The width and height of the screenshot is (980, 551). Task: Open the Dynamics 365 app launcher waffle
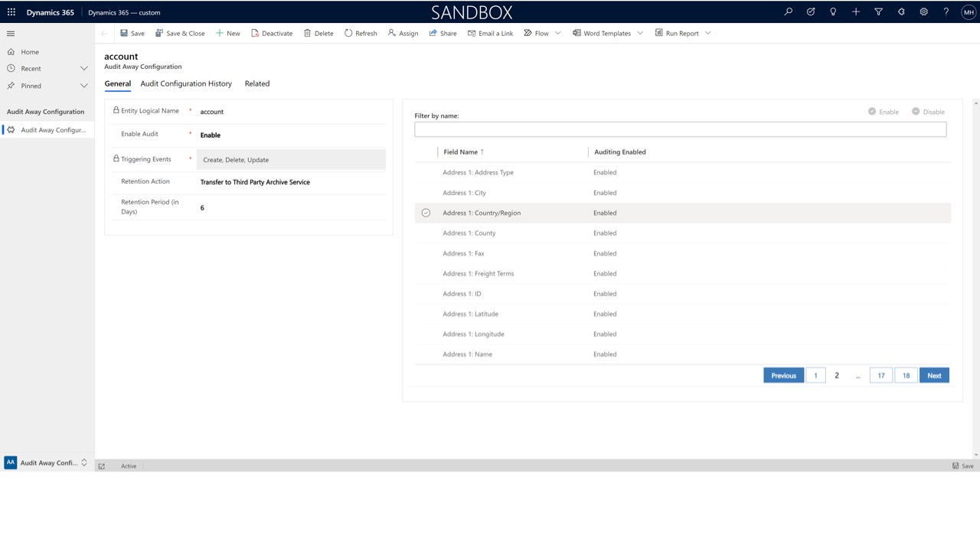click(x=11, y=12)
